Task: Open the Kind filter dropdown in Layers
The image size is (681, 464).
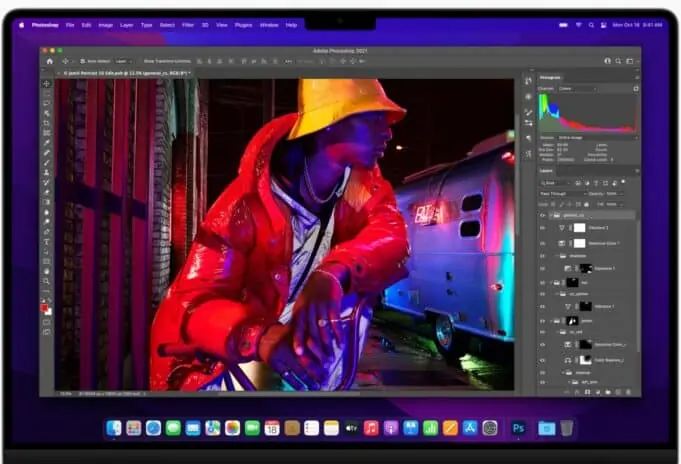Action: point(554,183)
